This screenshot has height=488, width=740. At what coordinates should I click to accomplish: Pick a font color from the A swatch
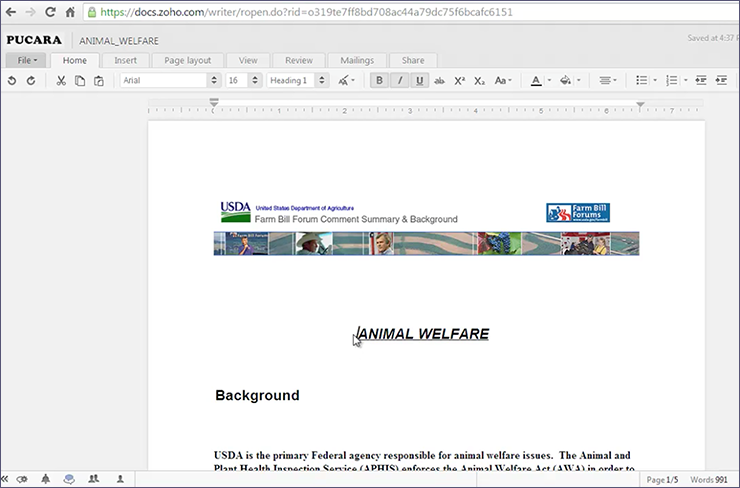click(x=536, y=80)
